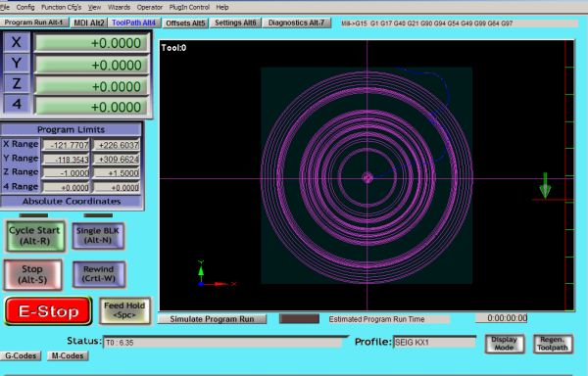Click the Y axis zero button
588x376 pixels.
17,63
